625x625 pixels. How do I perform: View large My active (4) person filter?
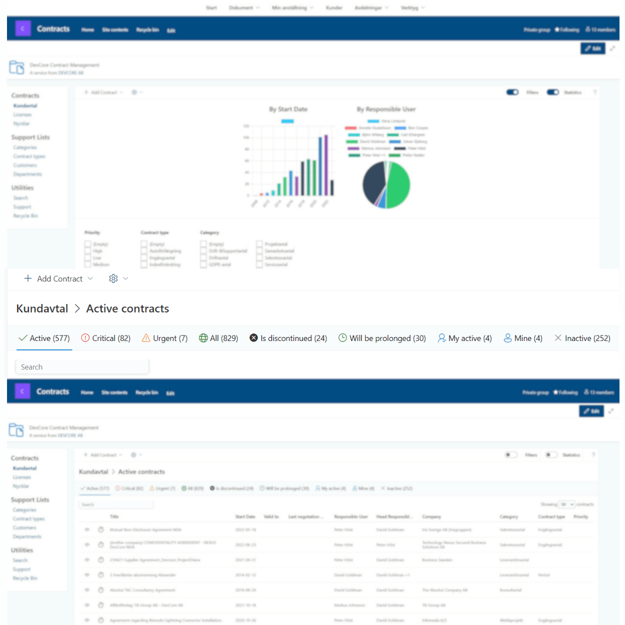pos(464,339)
